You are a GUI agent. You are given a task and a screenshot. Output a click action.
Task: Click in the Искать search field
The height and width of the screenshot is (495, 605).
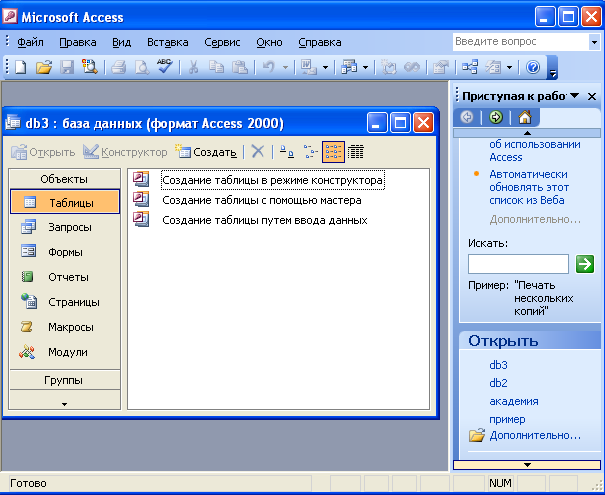point(518,264)
